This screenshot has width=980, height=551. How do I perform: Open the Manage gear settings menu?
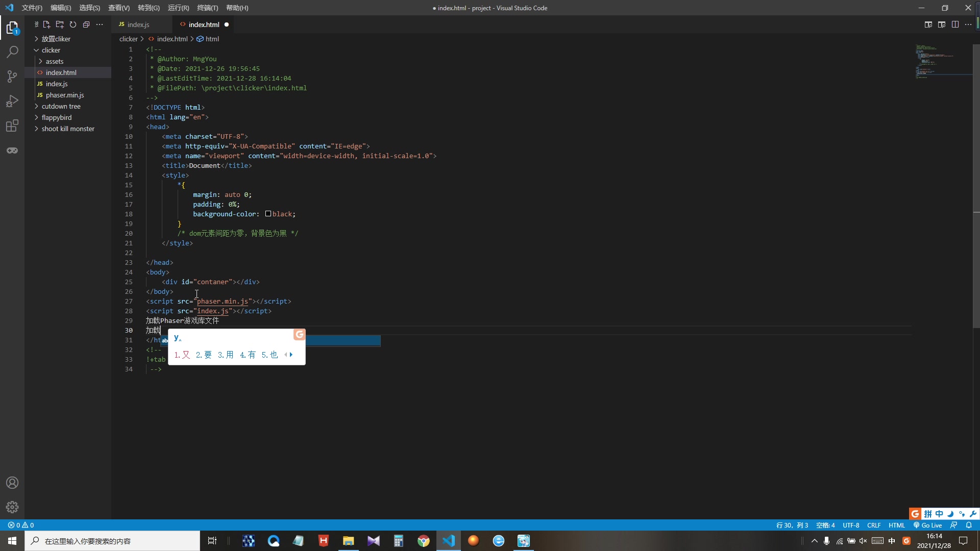12,507
